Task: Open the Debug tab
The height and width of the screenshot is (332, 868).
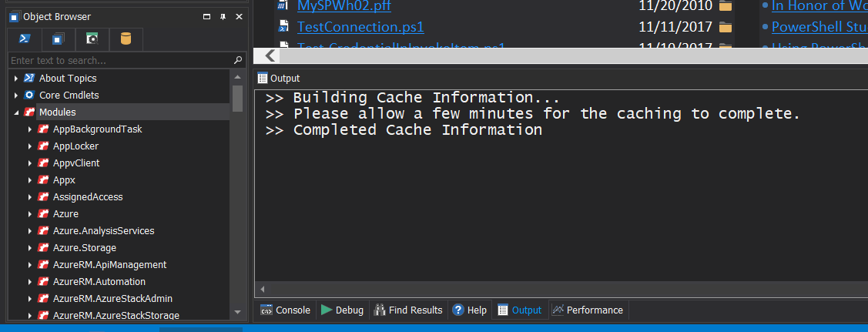Action: point(343,310)
